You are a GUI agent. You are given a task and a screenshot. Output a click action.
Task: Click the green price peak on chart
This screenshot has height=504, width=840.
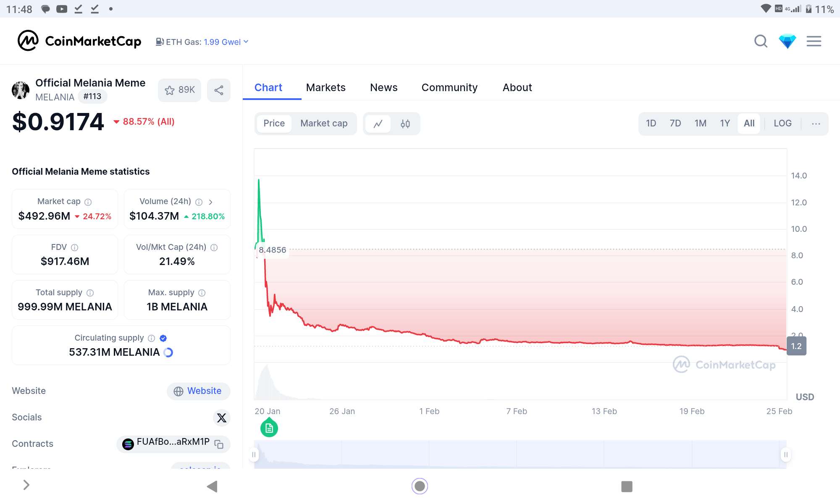point(259,181)
